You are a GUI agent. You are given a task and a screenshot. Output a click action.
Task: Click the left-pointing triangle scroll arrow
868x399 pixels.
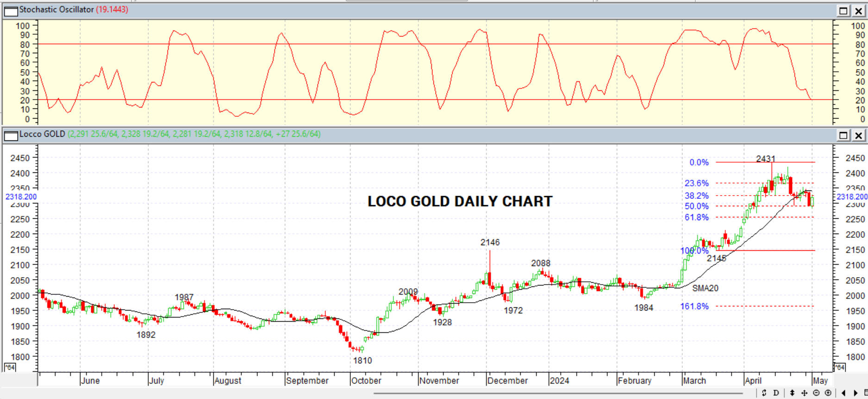[x=843, y=393]
